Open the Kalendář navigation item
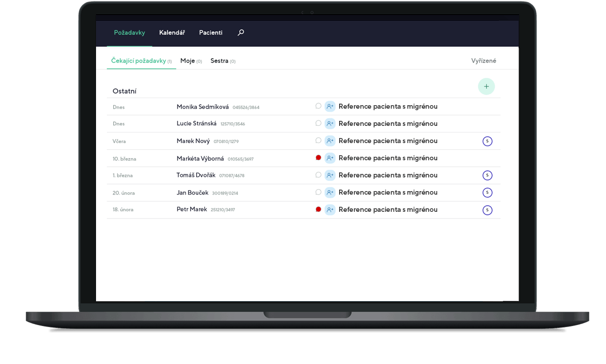 (172, 32)
